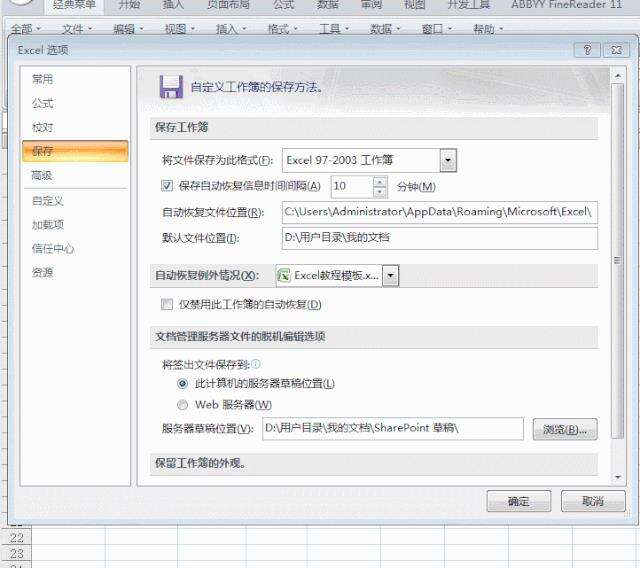640x568 pixels.
Task: Select 信任中心 options category
Action: pos(75,248)
